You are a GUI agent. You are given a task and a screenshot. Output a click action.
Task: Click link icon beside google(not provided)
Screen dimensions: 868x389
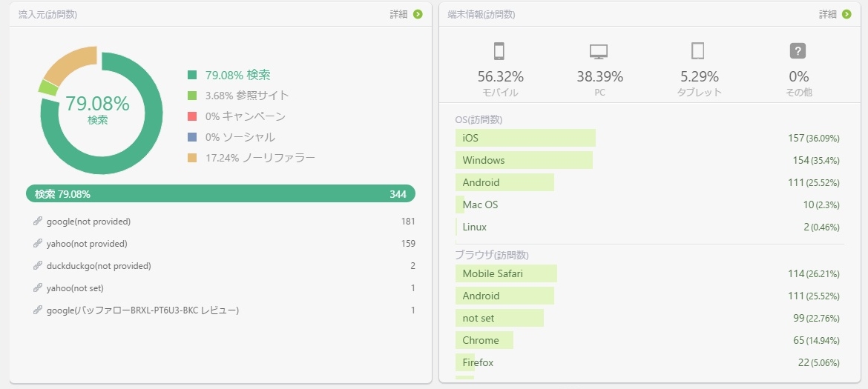38,222
